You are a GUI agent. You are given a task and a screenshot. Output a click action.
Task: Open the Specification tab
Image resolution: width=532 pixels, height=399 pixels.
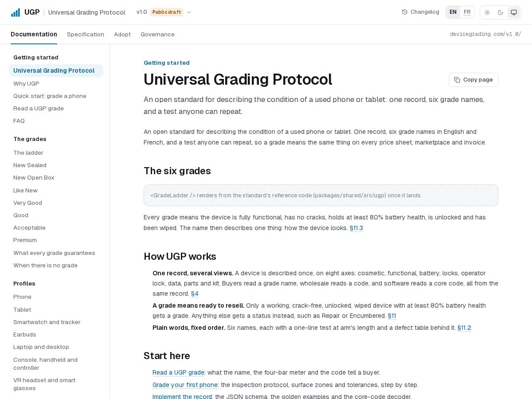pyautogui.click(x=86, y=34)
